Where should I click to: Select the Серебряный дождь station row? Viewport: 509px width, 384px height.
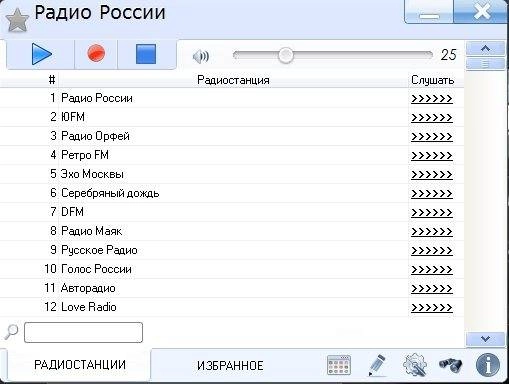[x=232, y=193]
